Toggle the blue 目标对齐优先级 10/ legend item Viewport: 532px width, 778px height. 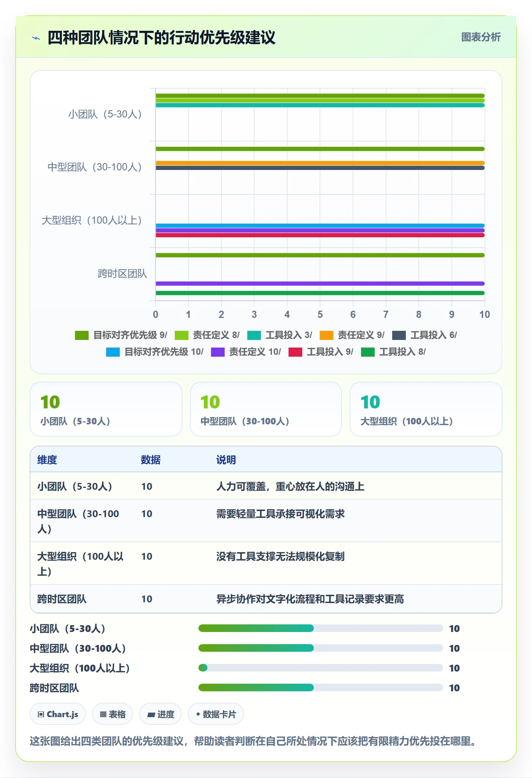(x=155, y=352)
